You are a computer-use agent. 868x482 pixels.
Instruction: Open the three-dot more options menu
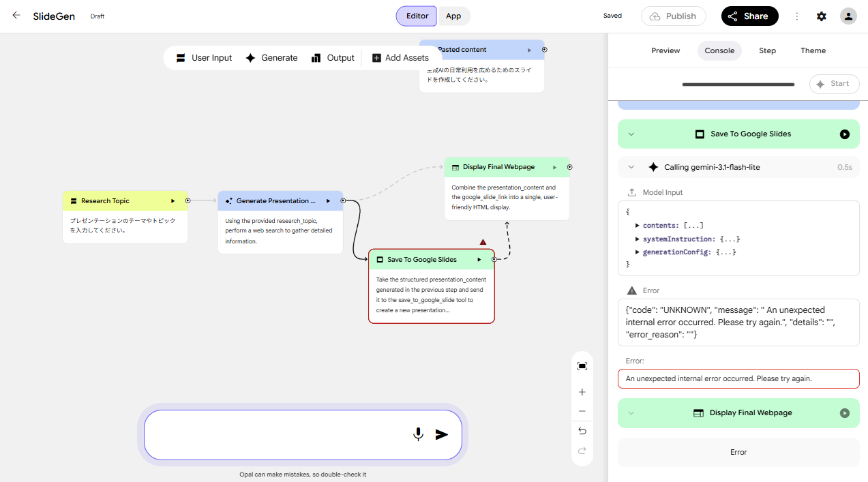(797, 16)
